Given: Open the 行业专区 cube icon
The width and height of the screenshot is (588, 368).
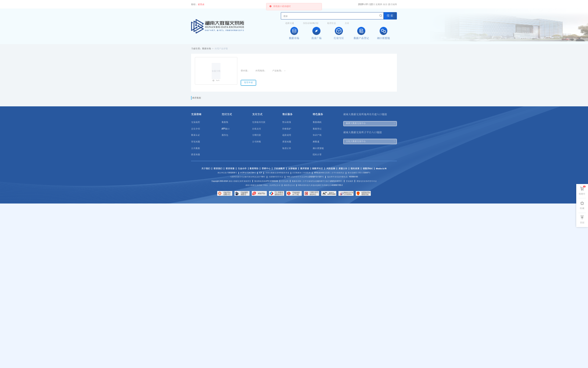Looking at the screenshot, I should (339, 31).
